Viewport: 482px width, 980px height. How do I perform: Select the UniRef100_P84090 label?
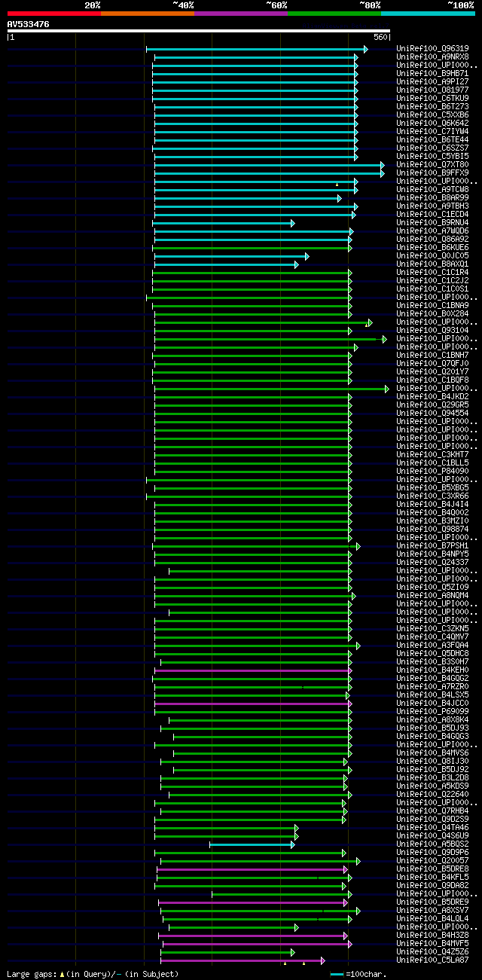432,472
